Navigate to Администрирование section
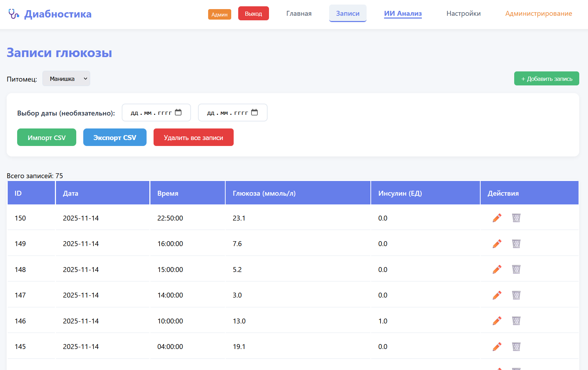The image size is (588, 370). coord(538,14)
